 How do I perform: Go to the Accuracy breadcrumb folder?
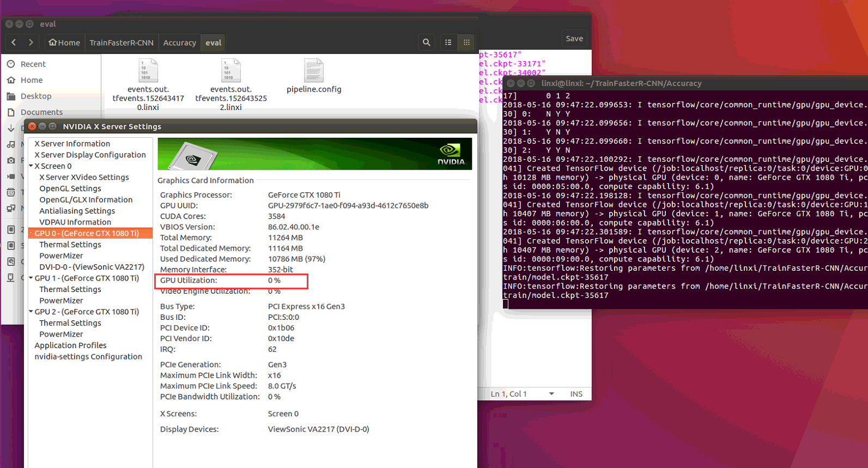(179, 42)
